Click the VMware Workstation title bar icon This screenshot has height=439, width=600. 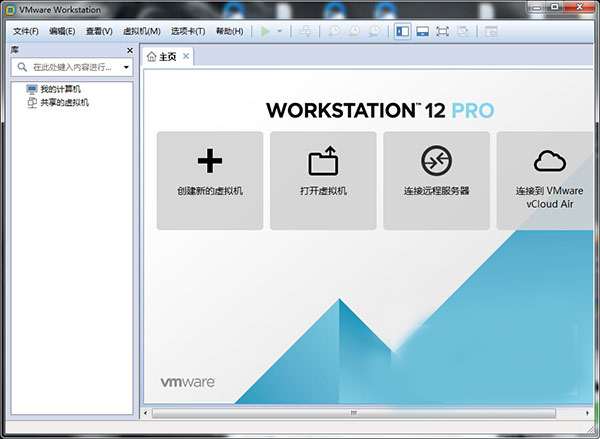tap(10, 10)
